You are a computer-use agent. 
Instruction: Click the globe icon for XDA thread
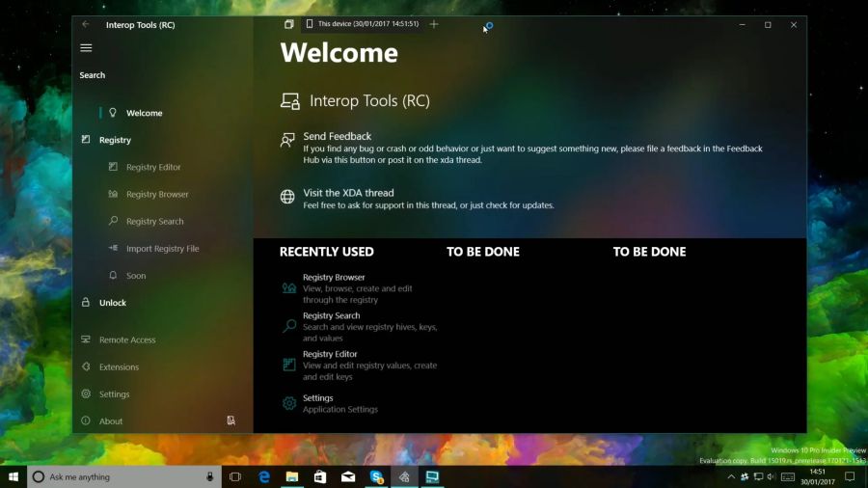287,197
